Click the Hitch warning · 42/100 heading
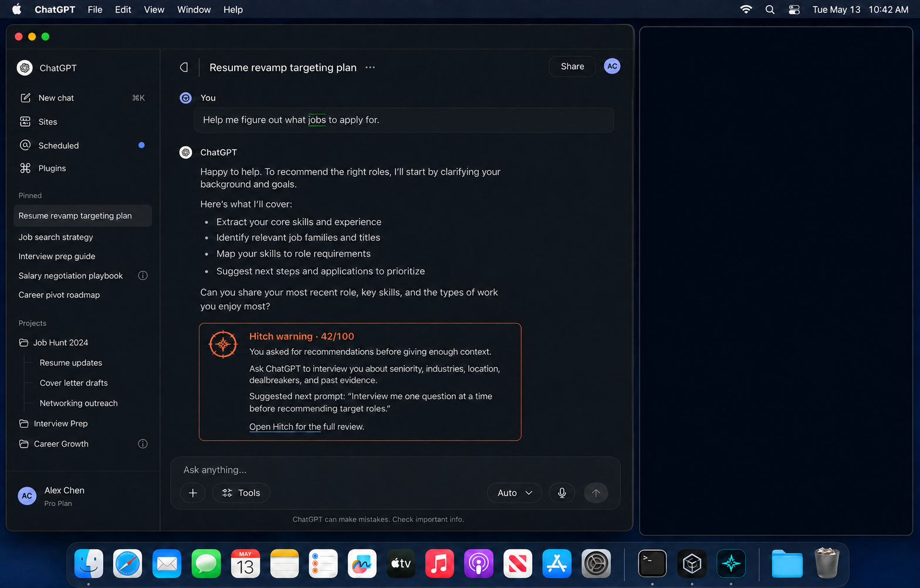The width and height of the screenshot is (920, 588). point(302,337)
